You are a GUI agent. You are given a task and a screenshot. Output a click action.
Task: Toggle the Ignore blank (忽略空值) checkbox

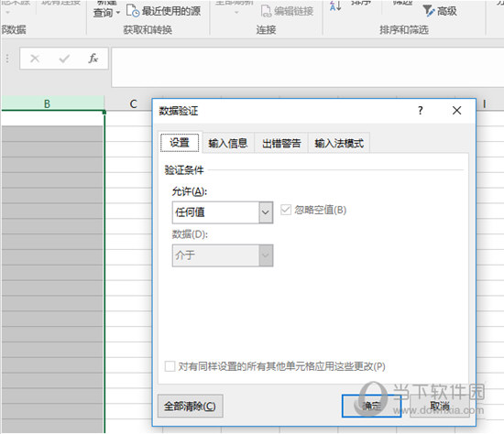coord(286,210)
